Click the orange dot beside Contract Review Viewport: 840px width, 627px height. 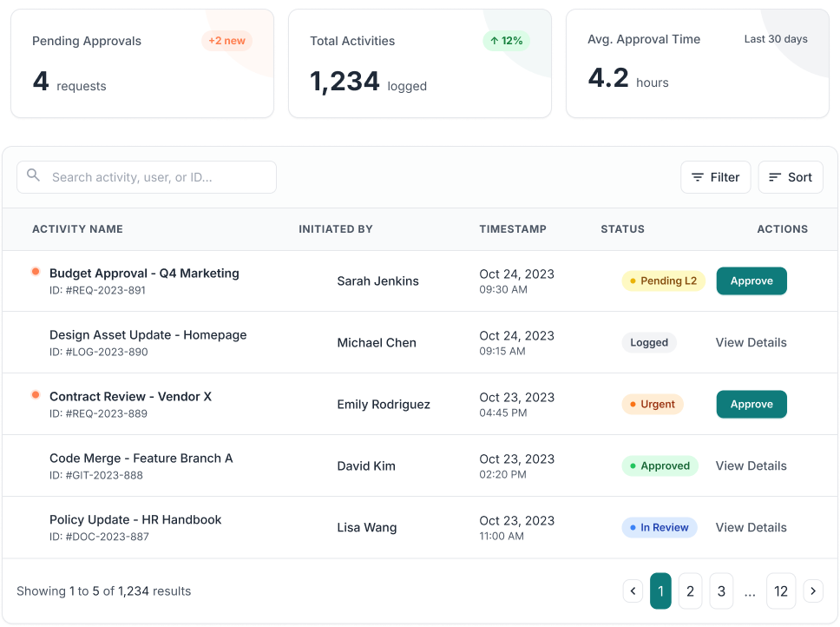(36, 395)
